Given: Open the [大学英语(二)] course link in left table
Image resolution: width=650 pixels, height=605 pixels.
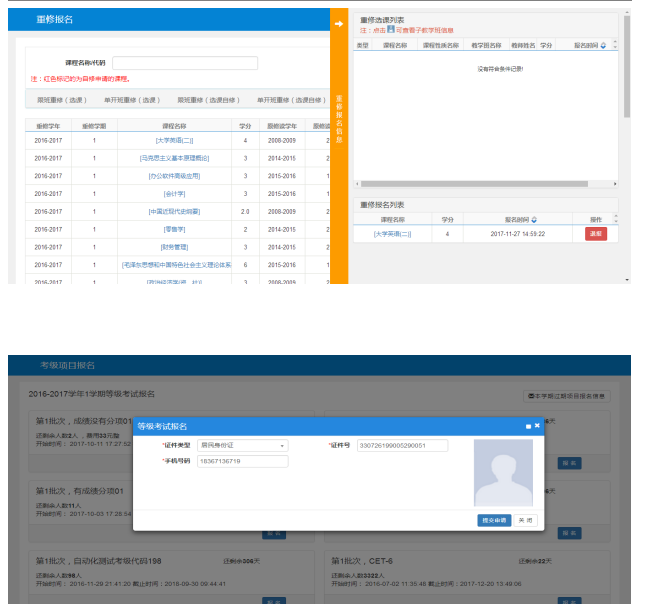Looking at the screenshot, I should click(x=173, y=141).
